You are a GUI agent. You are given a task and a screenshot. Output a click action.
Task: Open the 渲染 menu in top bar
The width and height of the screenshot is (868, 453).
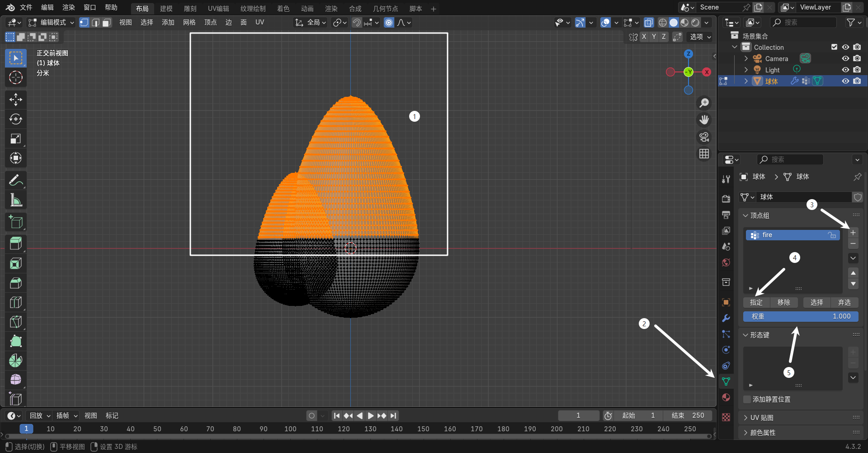click(x=68, y=7)
